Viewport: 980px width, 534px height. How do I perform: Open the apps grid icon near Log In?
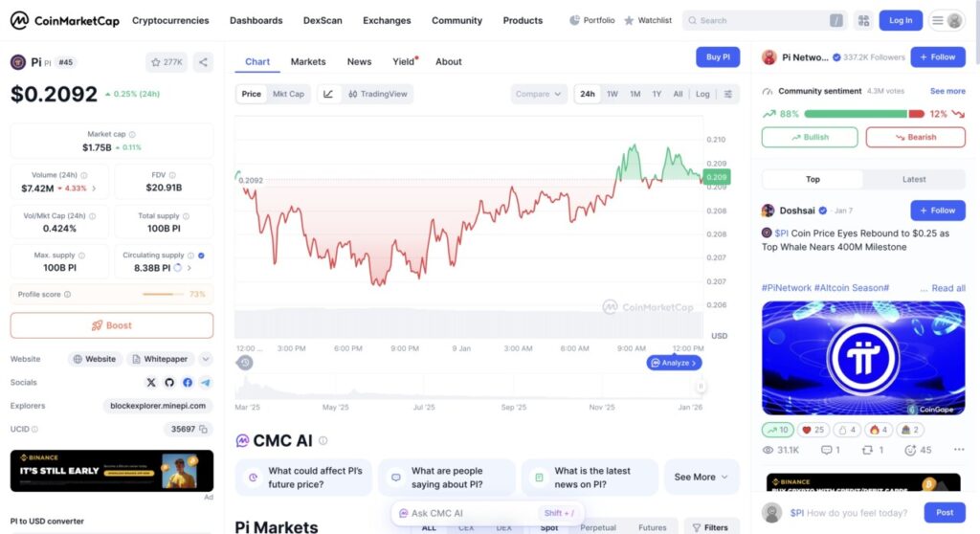(863, 20)
